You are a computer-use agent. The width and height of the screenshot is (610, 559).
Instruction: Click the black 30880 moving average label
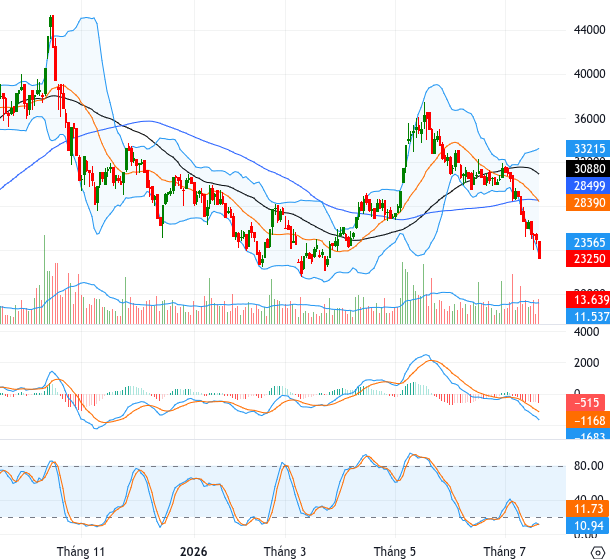[x=588, y=168]
